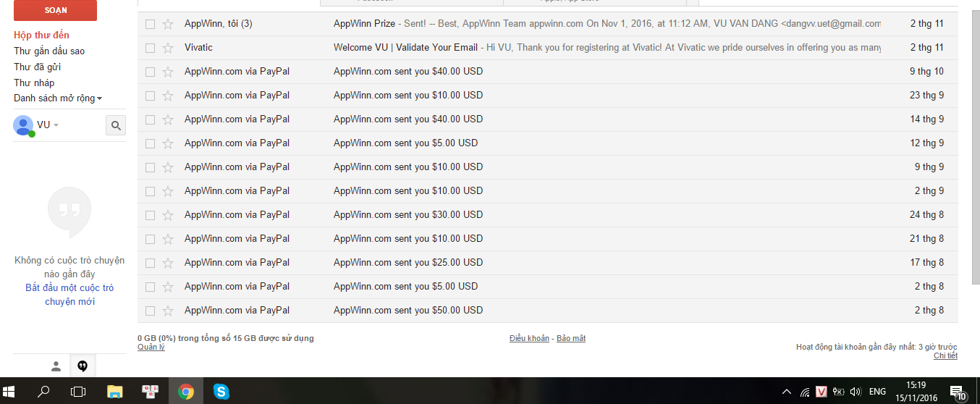Star the $5.00 email dated 12 thg 9

[168, 143]
